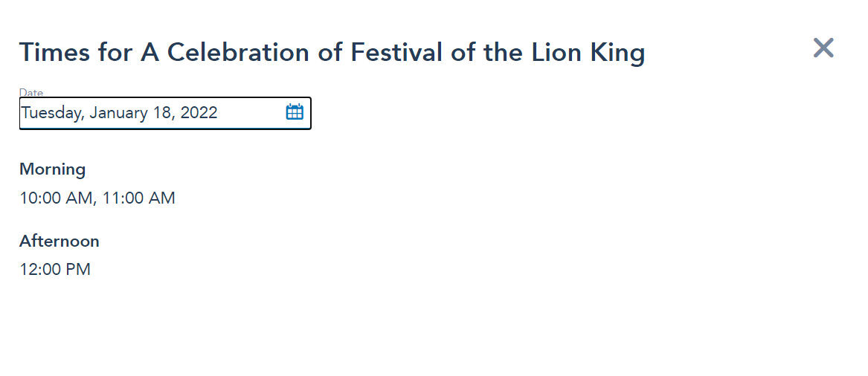Click the day number 18 in date field
This screenshot has height=376, width=868.
point(164,113)
